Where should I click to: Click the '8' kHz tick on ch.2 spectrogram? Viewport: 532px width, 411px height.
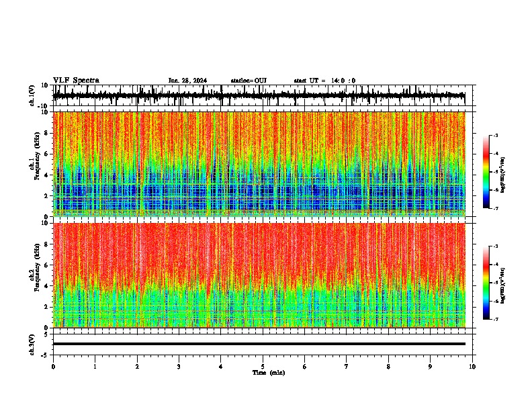click(46, 244)
